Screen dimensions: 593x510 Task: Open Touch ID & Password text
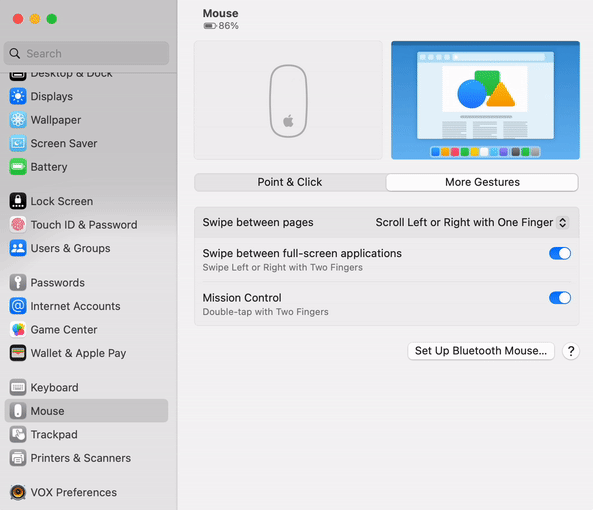click(x=84, y=225)
